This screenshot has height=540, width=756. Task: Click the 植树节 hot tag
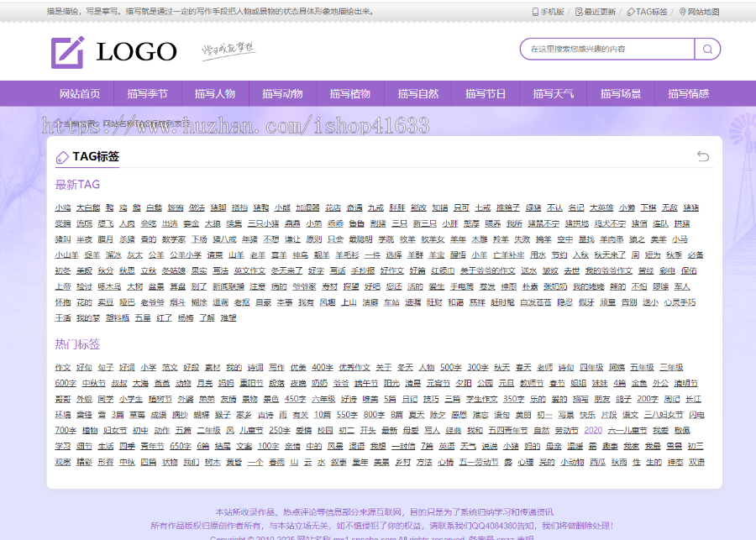click(x=160, y=399)
